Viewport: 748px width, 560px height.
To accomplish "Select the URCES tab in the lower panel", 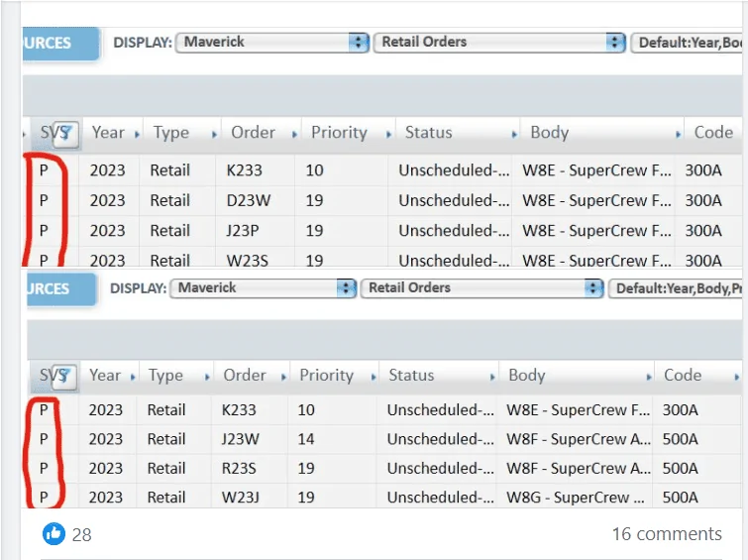I will [x=61, y=288].
